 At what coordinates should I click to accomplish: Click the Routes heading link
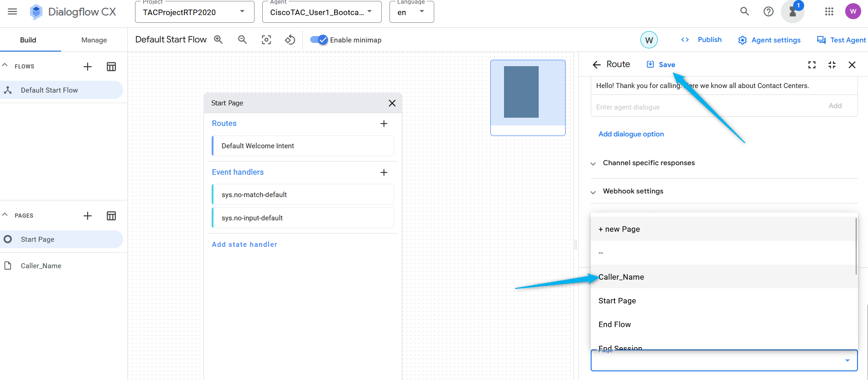[224, 124]
